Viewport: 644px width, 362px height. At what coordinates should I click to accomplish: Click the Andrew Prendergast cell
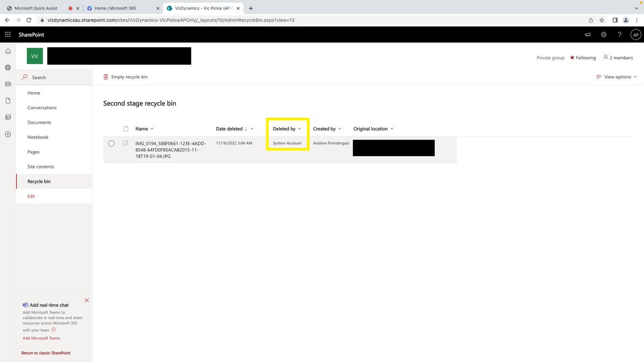tap(330, 143)
